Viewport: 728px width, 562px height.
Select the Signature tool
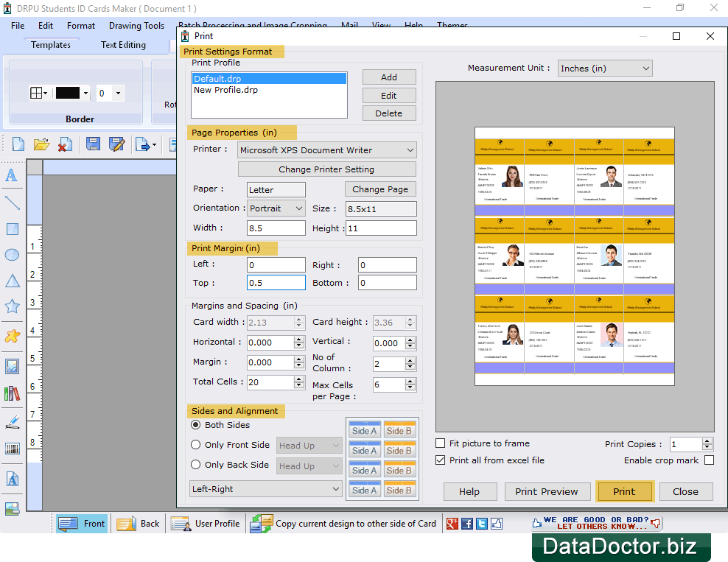click(12, 421)
